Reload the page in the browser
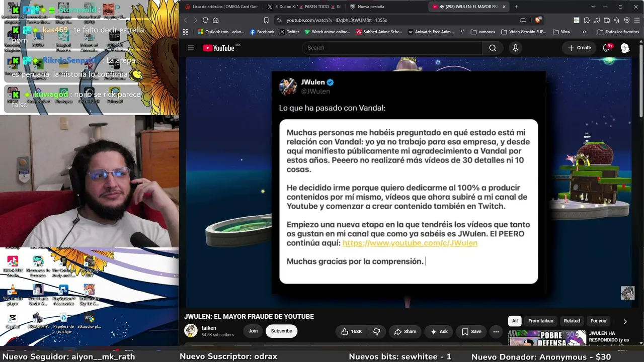 (205, 20)
